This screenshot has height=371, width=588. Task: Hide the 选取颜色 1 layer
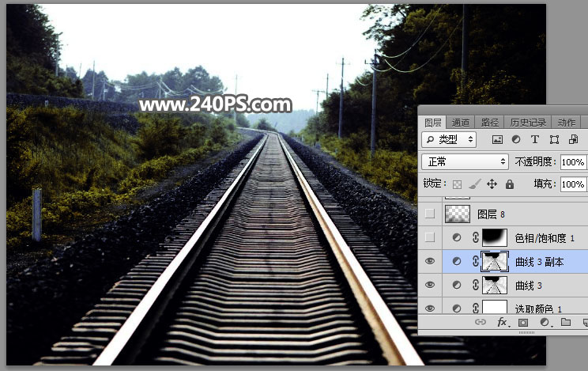[x=430, y=309]
